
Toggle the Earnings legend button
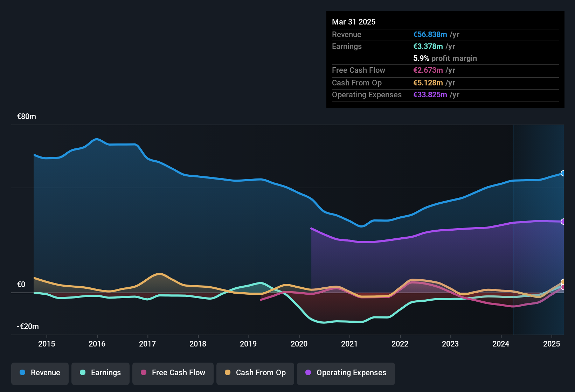101,373
